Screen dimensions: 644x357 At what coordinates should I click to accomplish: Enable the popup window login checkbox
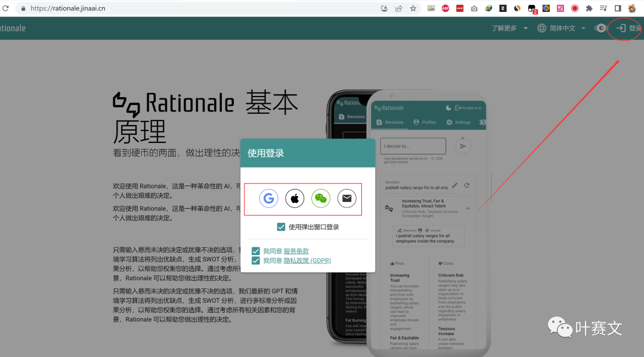click(x=281, y=226)
